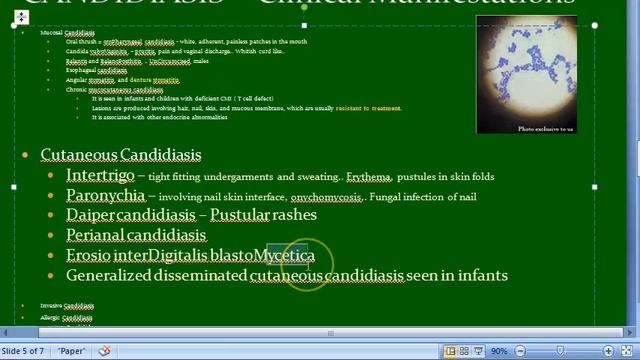
Task: Open Slide Sorter view
Action: coord(464,351)
